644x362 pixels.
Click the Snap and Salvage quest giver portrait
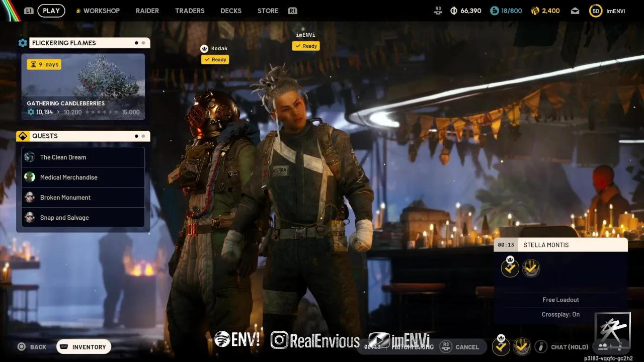click(30, 217)
